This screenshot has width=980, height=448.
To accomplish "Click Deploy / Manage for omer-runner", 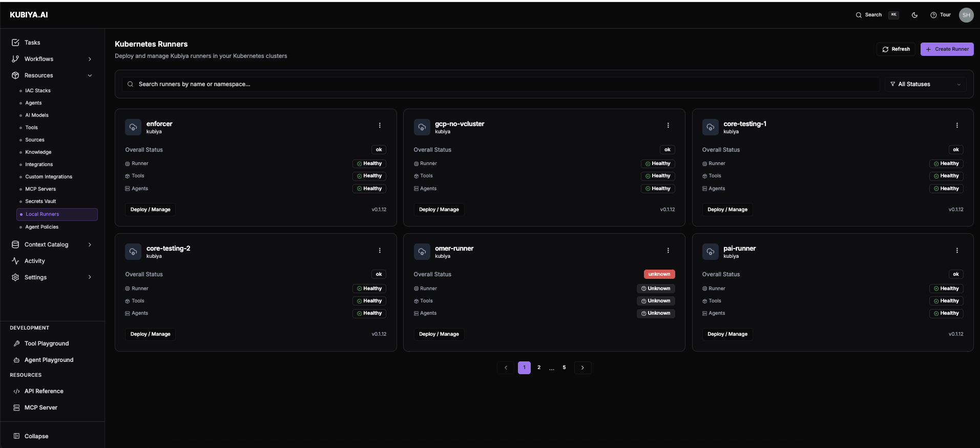I will tap(439, 334).
